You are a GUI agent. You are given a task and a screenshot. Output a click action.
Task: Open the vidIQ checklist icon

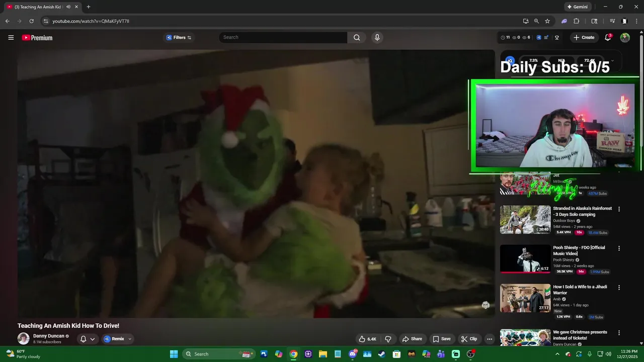click(x=546, y=38)
